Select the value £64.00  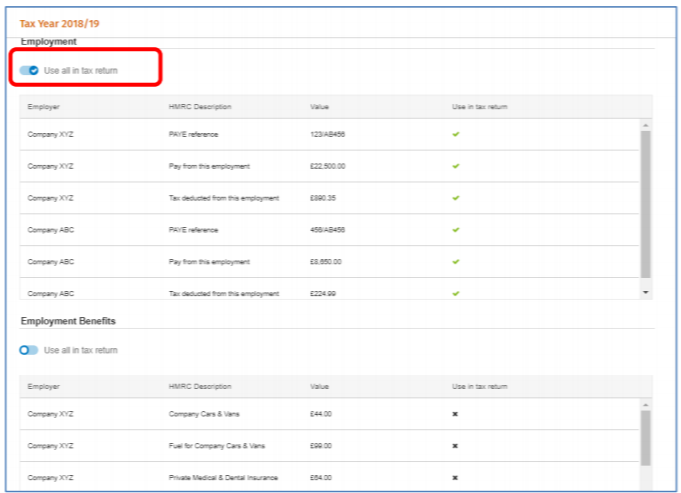tap(321, 477)
